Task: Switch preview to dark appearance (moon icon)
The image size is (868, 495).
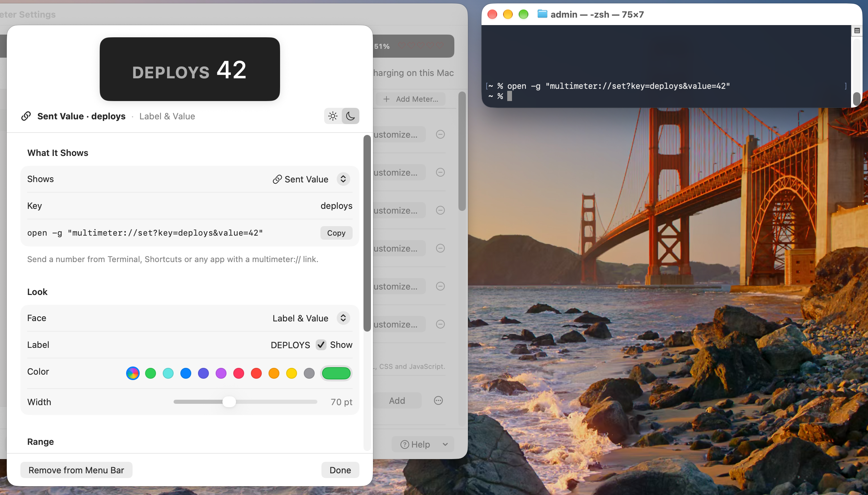Action: click(x=351, y=116)
